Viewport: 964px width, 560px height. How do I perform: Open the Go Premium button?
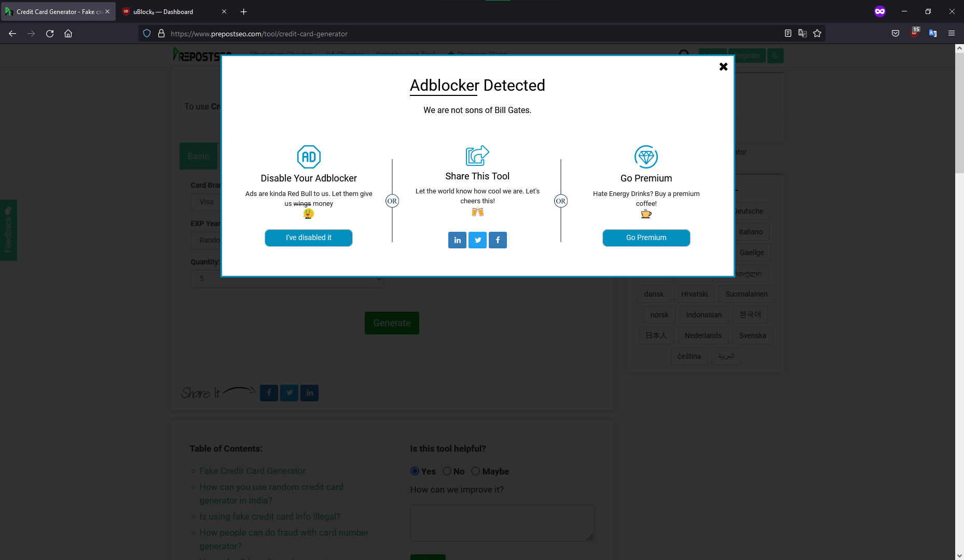pyautogui.click(x=646, y=237)
